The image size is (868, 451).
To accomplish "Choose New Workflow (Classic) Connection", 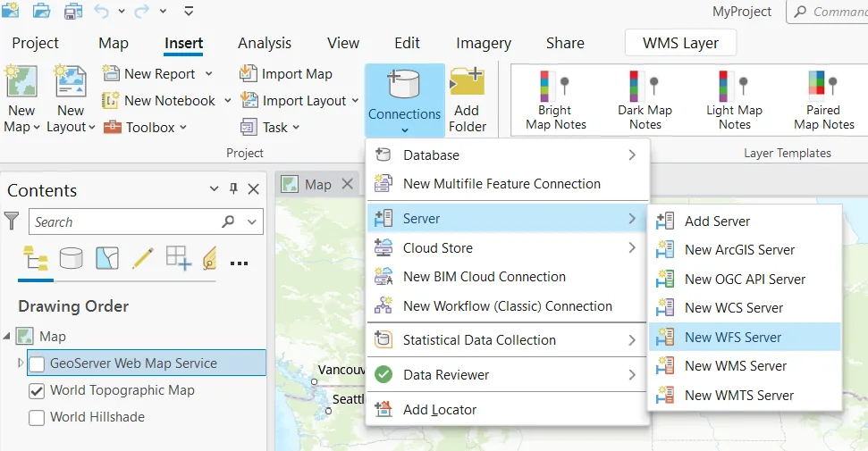I will point(507,306).
